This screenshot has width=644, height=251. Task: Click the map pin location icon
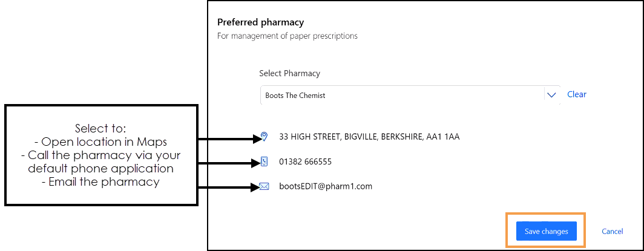click(x=264, y=137)
